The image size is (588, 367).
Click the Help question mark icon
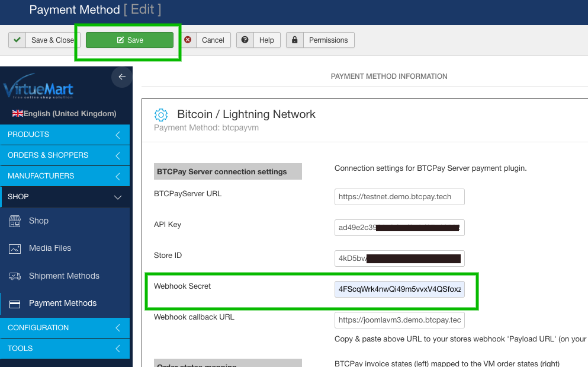245,40
